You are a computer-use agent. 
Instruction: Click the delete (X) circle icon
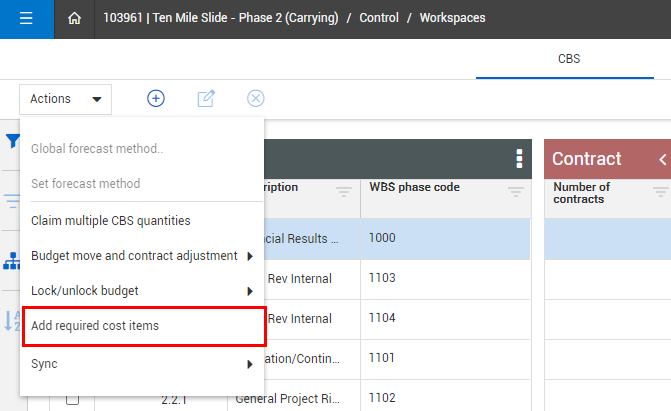pyautogui.click(x=256, y=98)
